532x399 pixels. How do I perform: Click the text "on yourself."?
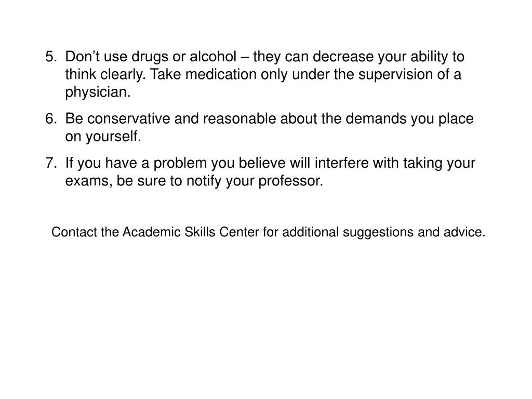coord(103,137)
